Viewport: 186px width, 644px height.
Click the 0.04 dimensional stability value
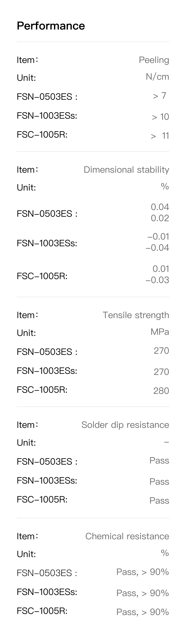(160, 207)
